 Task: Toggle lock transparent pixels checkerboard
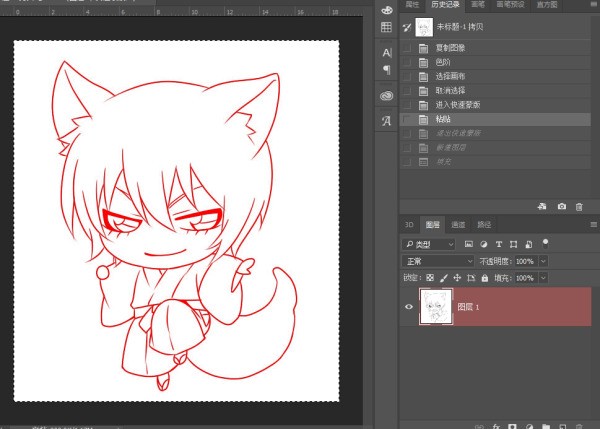pyautogui.click(x=430, y=277)
